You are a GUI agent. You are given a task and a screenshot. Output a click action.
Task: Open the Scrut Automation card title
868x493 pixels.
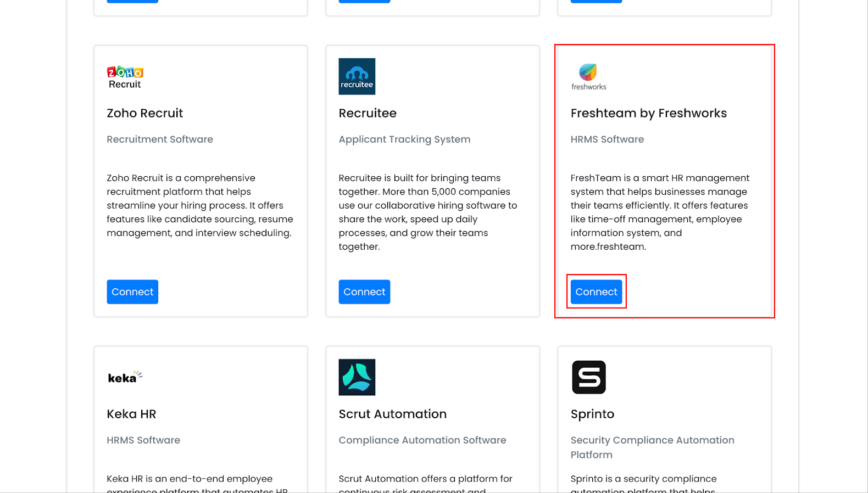click(x=392, y=414)
